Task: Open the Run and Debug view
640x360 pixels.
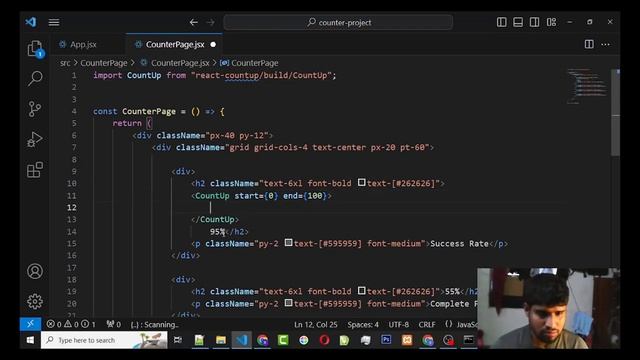Action: point(35,139)
